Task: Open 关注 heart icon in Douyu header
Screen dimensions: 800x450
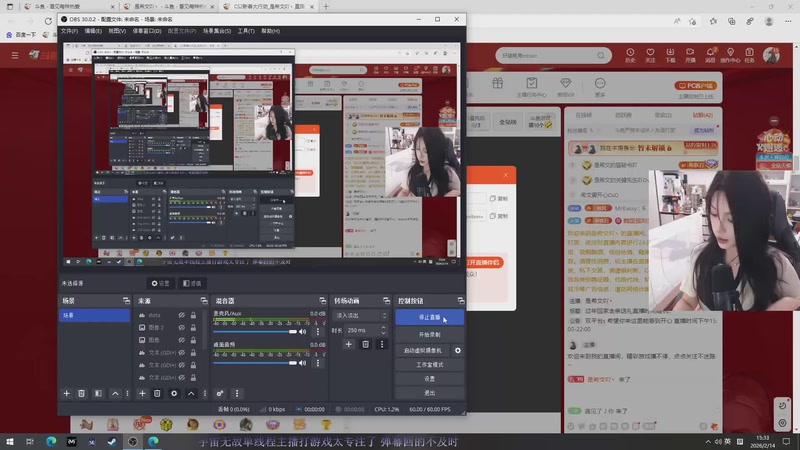Action: (650, 55)
